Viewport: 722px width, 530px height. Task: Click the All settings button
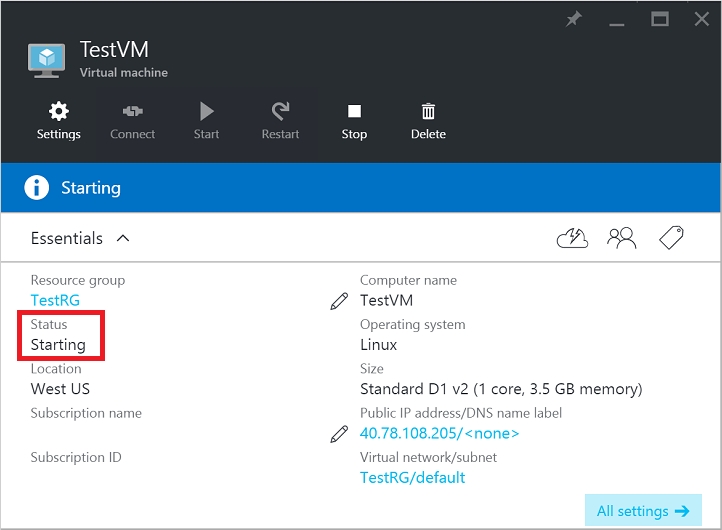tap(642, 511)
